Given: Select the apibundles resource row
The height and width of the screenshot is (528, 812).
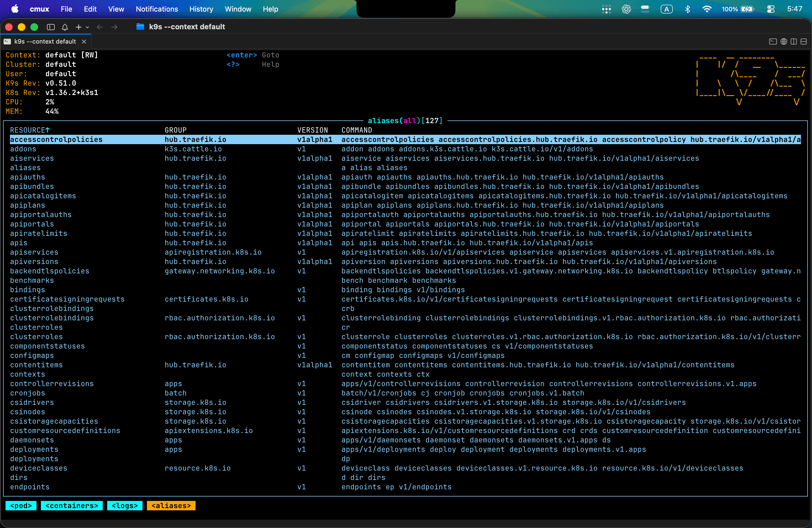Looking at the screenshot, I should [405, 186].
